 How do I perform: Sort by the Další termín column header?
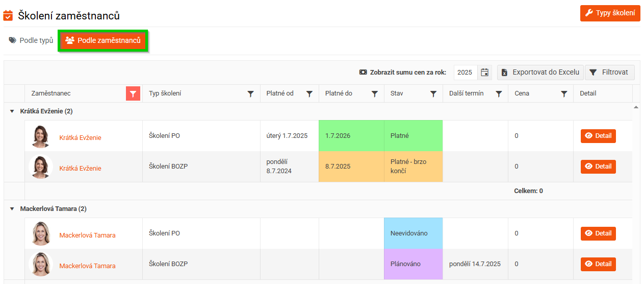467,93
